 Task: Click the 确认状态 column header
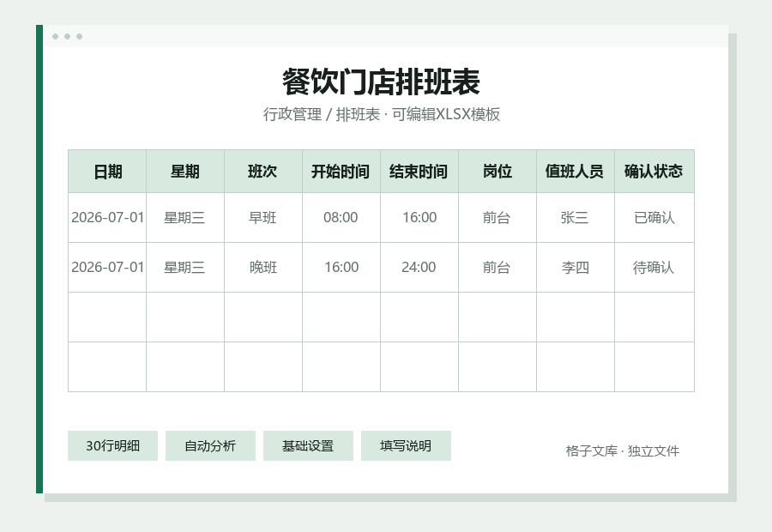(x=654, y=172)
